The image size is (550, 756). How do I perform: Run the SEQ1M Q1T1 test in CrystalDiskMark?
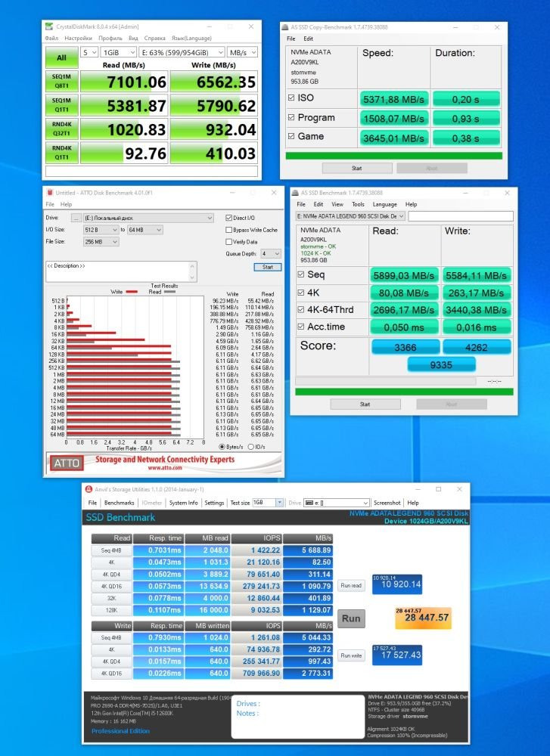click(62, 105)
